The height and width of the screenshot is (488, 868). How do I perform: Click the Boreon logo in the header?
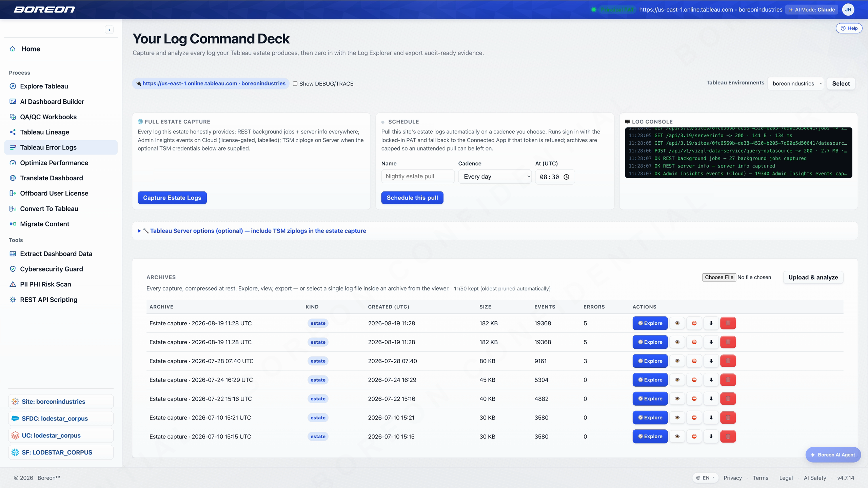44,9
